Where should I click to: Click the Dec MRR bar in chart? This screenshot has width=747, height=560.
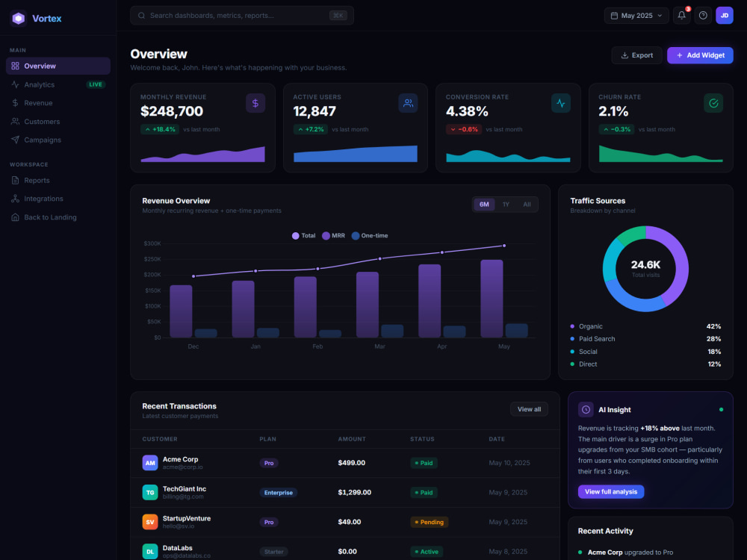point(181,311)
